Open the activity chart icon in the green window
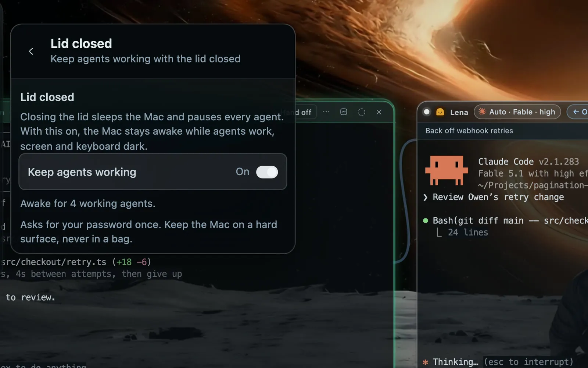This screenshot has height=368, width=588. point(344,112)
